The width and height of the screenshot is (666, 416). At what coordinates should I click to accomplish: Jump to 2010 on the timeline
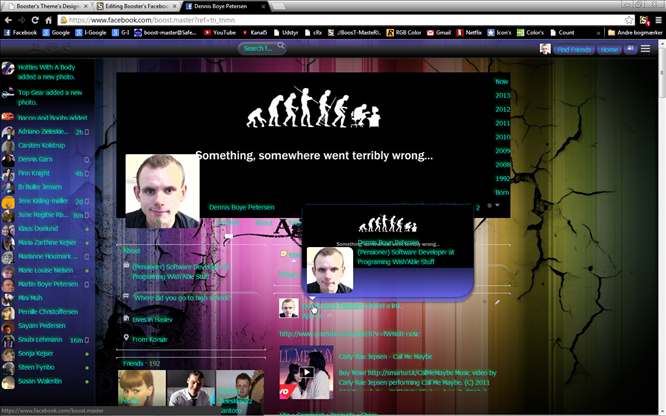502,137
